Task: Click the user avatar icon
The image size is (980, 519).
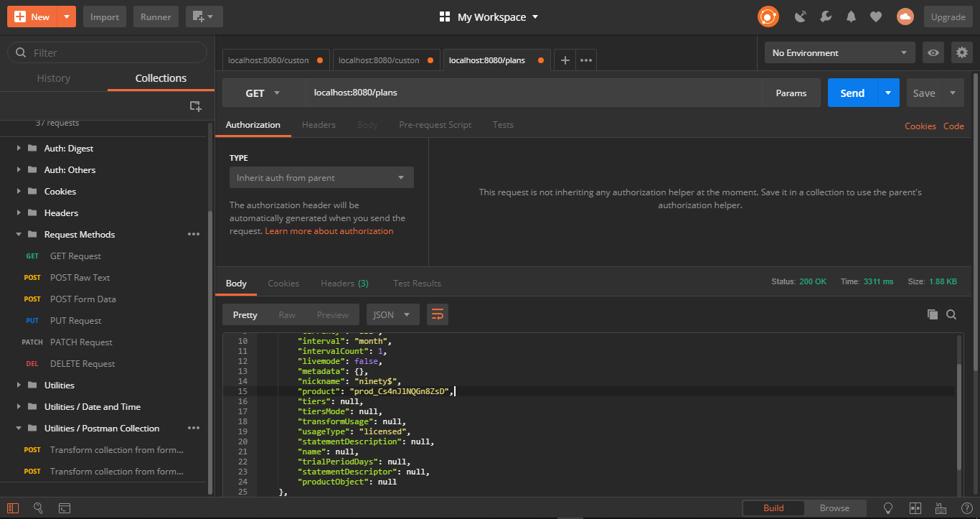Action: coord(905,17)
